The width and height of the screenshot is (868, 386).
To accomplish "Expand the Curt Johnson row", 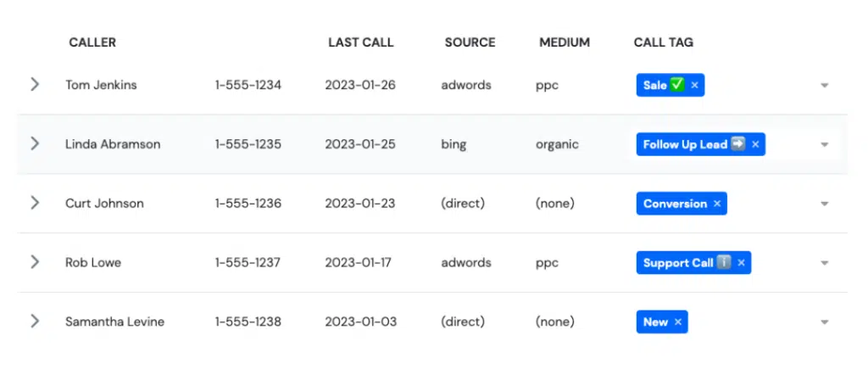I will click(x=35, y=203).
